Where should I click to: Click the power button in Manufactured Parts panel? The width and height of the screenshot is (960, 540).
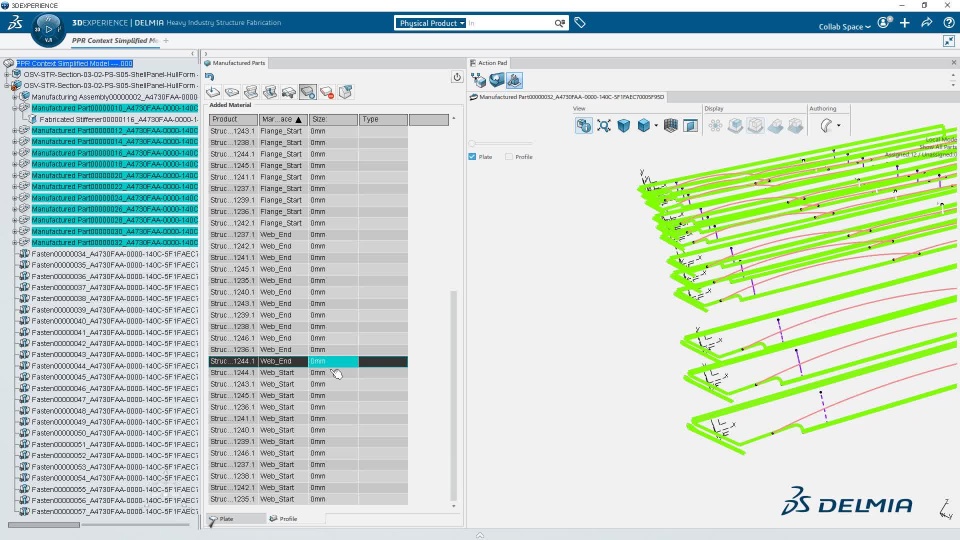[x=457, y=77]
